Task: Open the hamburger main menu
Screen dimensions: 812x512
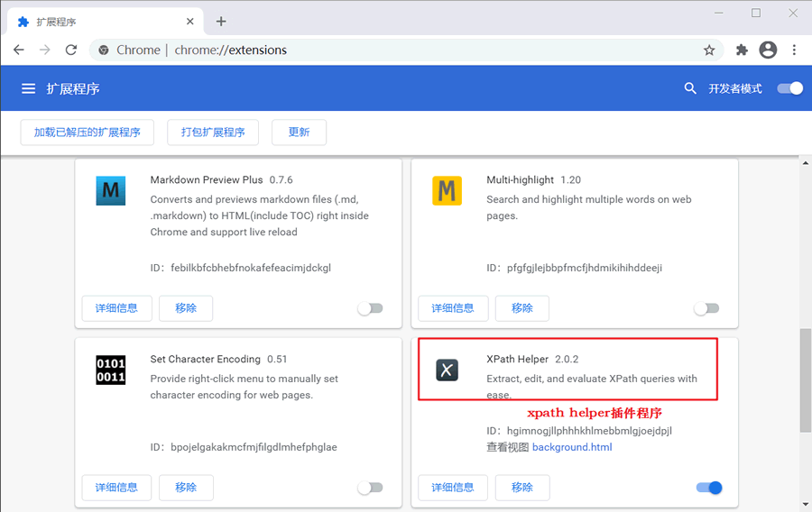Action: tap(29, 88)
